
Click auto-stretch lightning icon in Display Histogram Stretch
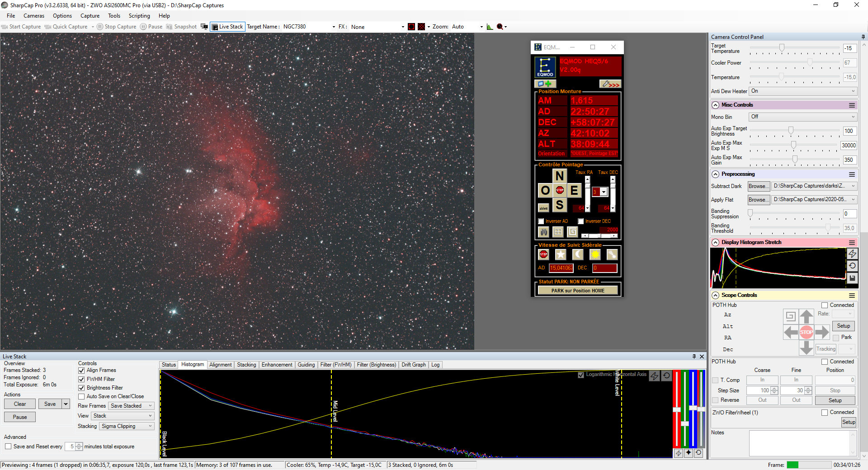(x=852, y=254)
